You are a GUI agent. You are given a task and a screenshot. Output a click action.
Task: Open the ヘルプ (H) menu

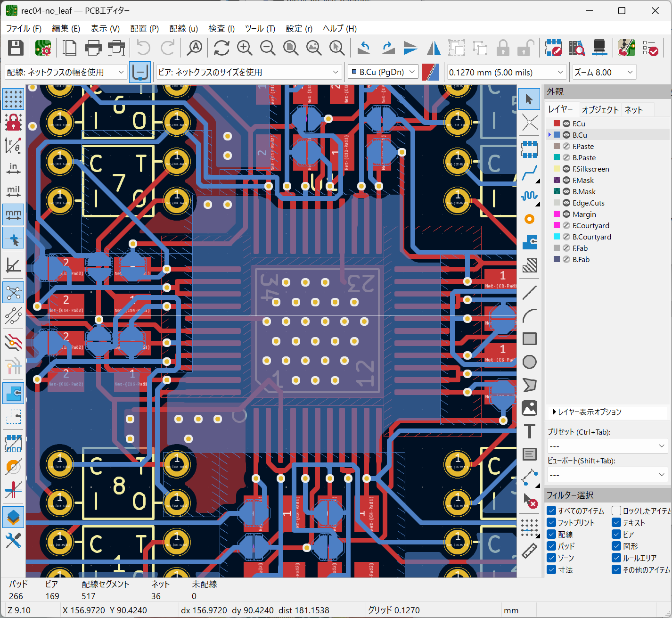(x=340, y=28)
